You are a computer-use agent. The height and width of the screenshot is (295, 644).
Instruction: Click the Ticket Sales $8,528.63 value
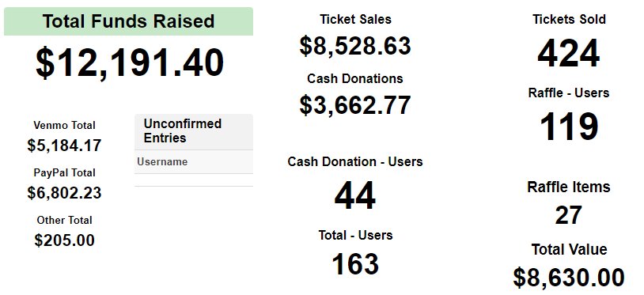pos(355,46)
